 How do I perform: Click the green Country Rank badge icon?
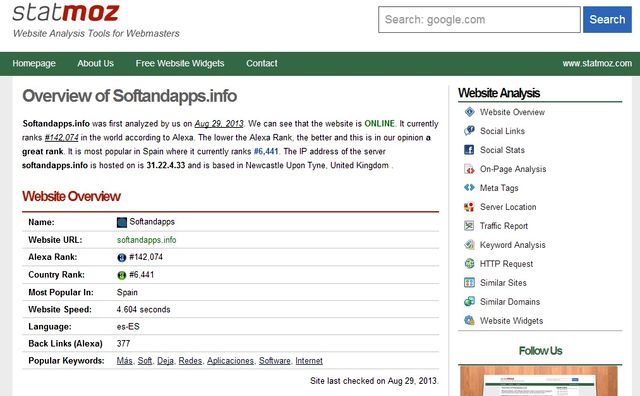pyautogui.click(x=122, y=275)
